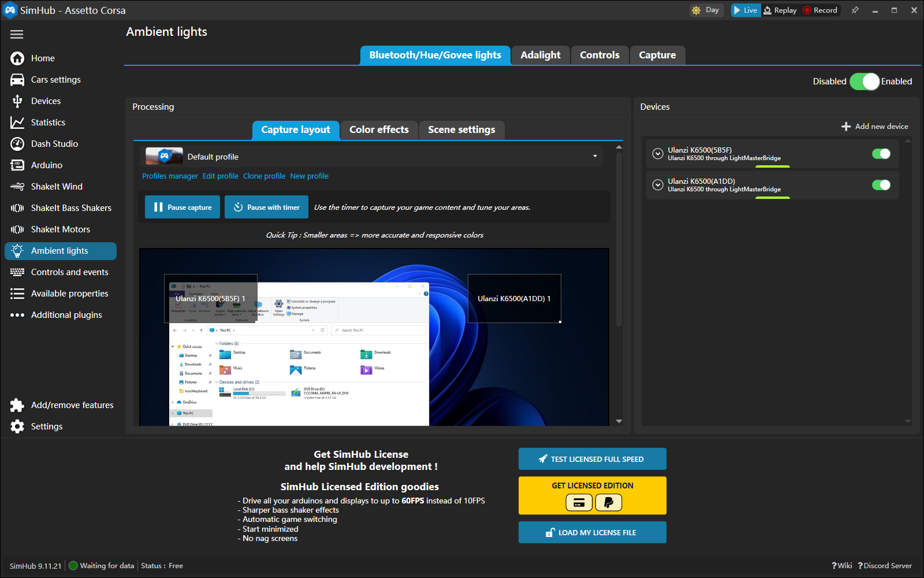The height and width of the screenshot is (578, 924).
Task: Click the pin window icon
Action: 855,10
